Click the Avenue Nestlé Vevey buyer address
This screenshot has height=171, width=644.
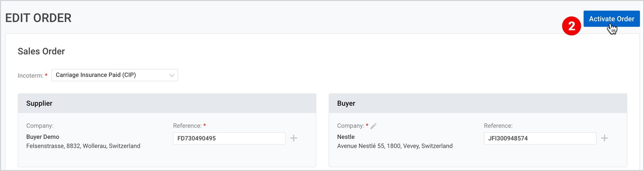pyautogui.click(x=395, y=146)
